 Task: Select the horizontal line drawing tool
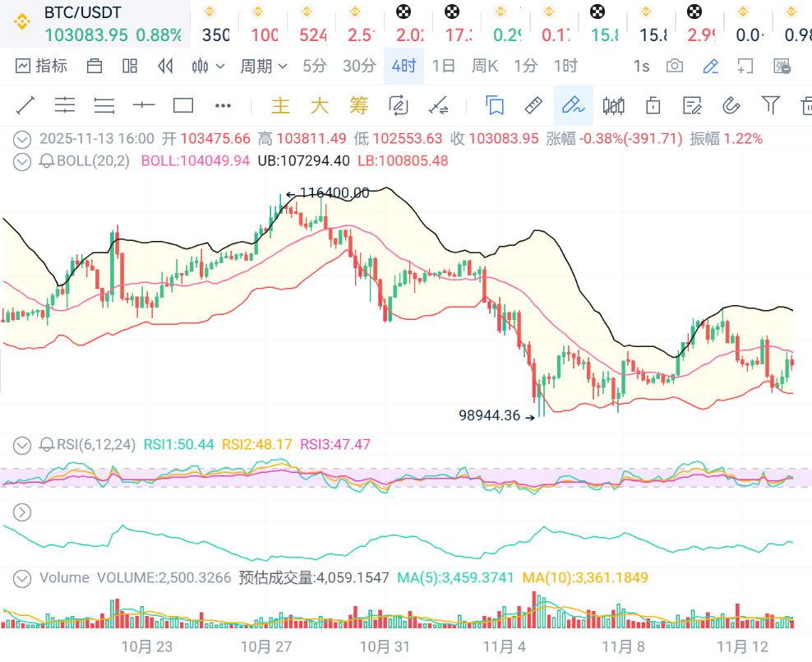pyautogui.click(x=144, y=105)
